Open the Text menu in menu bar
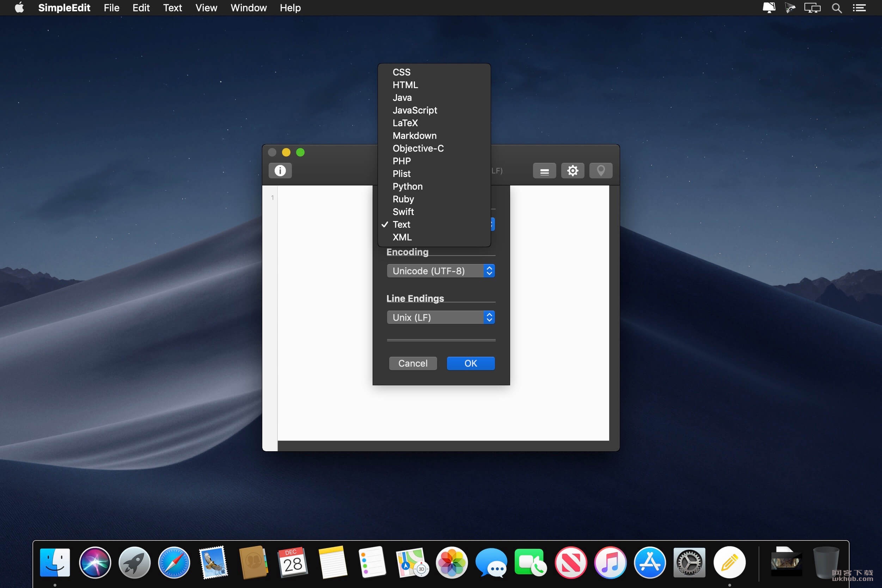 172,8
